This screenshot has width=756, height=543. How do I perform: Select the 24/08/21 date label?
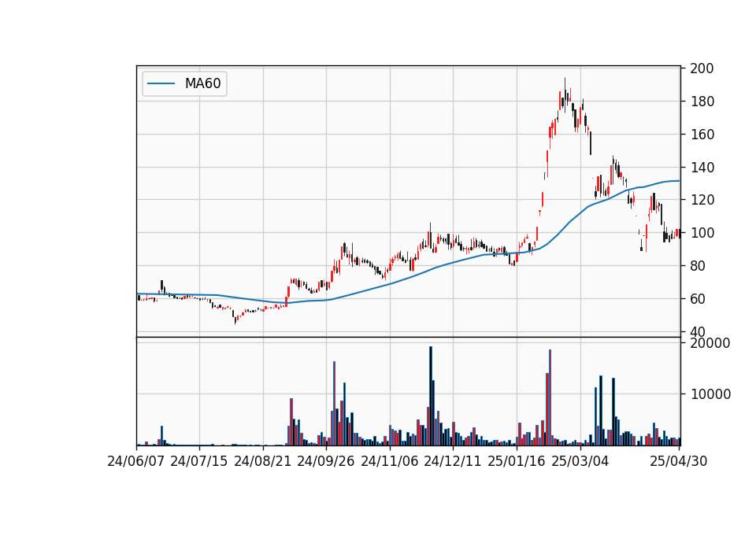263,461
